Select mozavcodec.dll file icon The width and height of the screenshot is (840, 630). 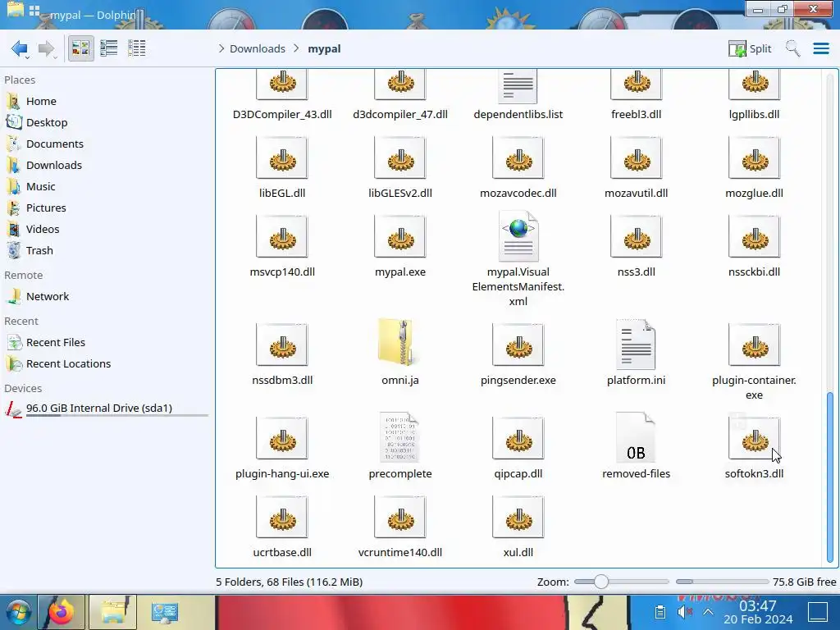[518, 157]
